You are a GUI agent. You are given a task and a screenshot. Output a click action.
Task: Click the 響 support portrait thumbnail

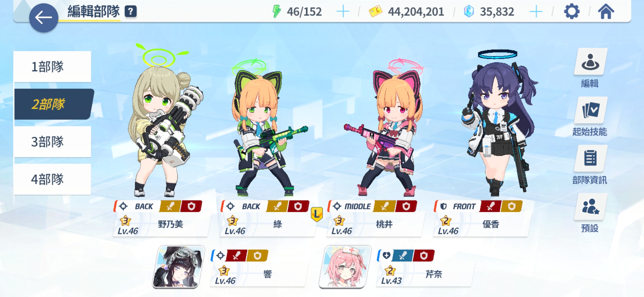[179, 267]
